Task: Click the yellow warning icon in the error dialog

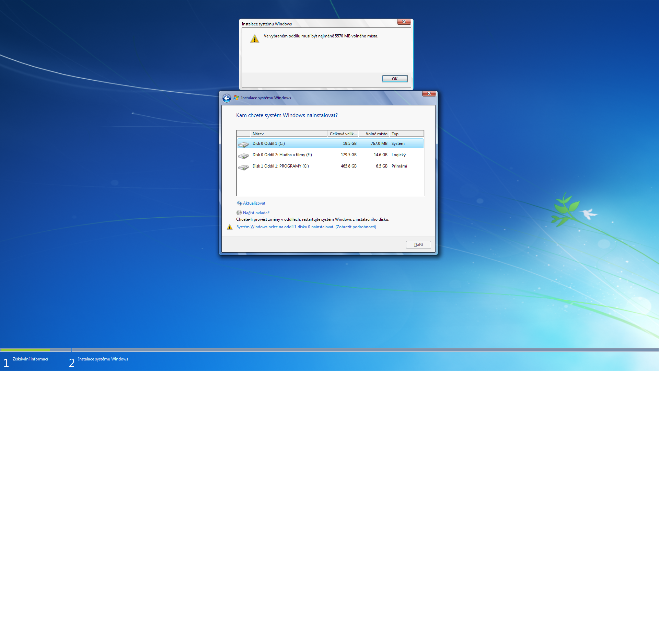Action: (x=255, y=39)
